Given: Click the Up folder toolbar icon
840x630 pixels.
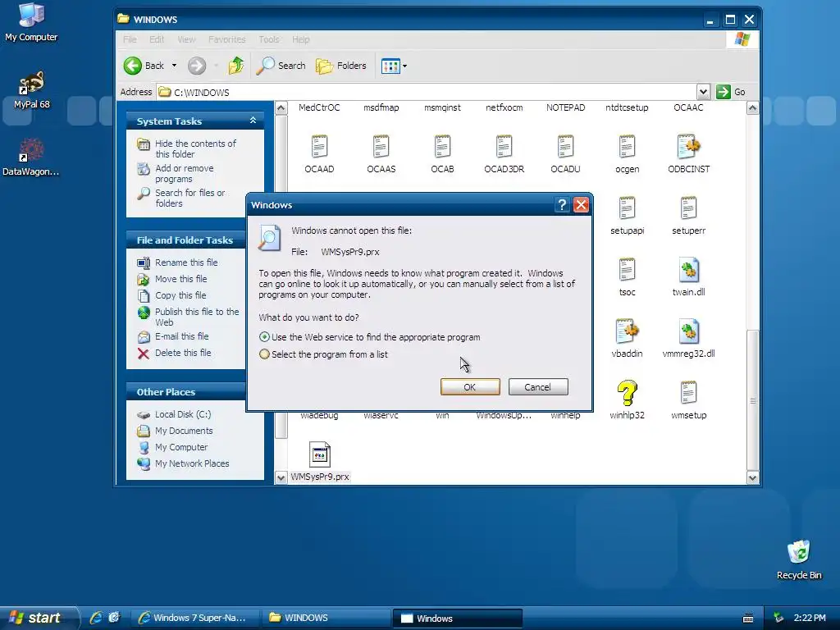Looking at the screenshot, I should 235,66.
